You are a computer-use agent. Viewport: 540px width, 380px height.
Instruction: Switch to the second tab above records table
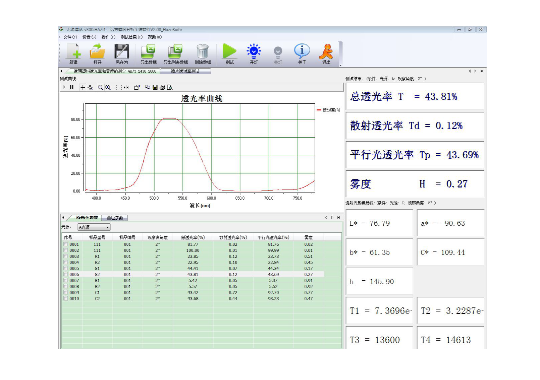point(115,218)
